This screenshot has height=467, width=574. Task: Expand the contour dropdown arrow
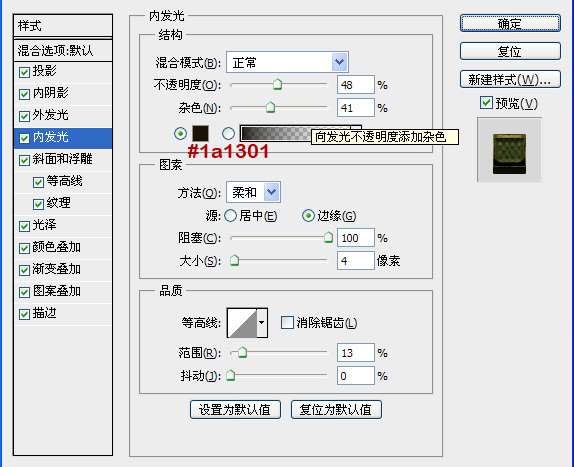(x=262, y=322)
